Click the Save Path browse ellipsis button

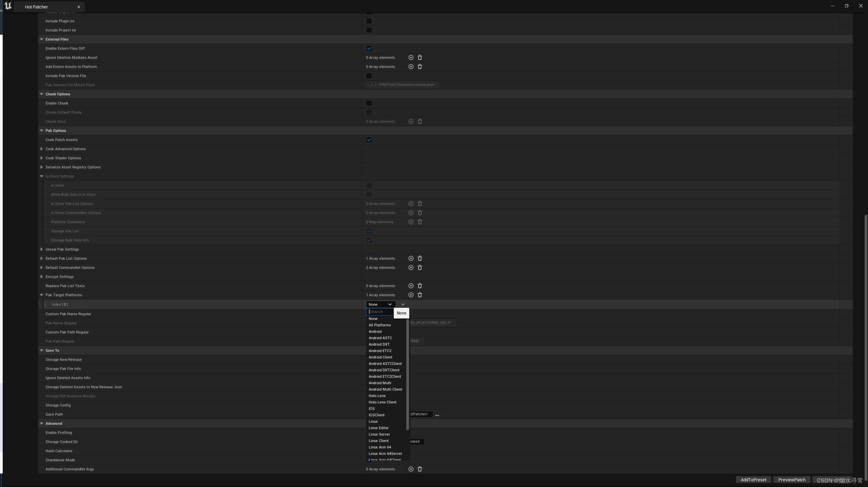pos(437,415)
